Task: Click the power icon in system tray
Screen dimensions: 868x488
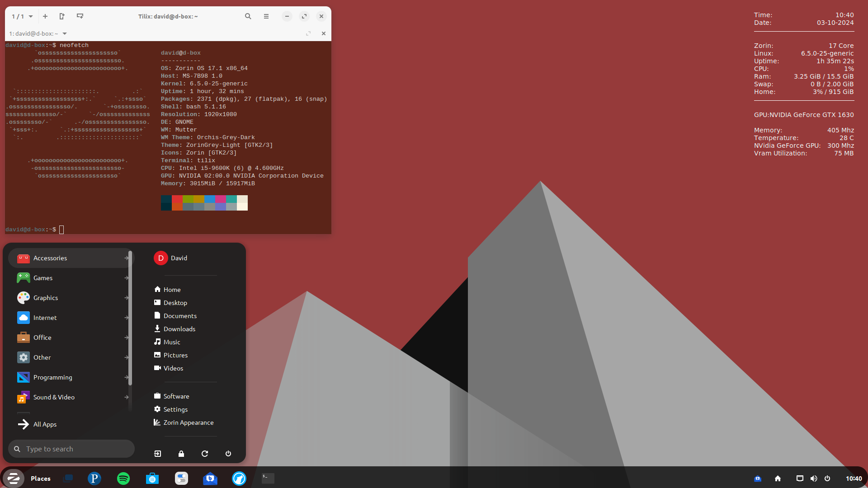Action: [x=827, y=479]
